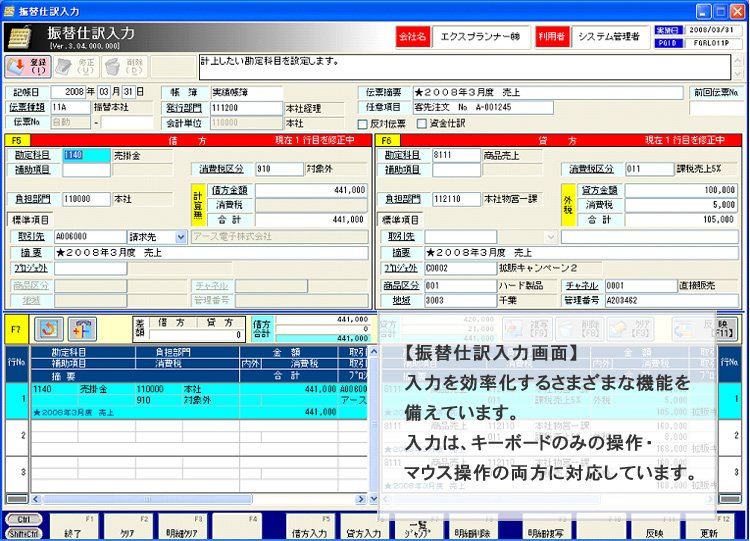Click the refresh arrows icon beside F7
750x541 pixels.
click(x=48, y=329)
